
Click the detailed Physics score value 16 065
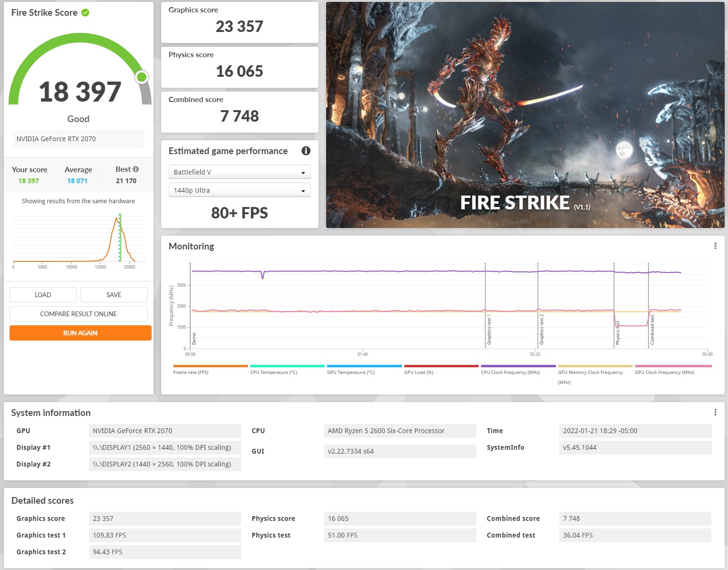pyautogui.click(x=400, y=518)
